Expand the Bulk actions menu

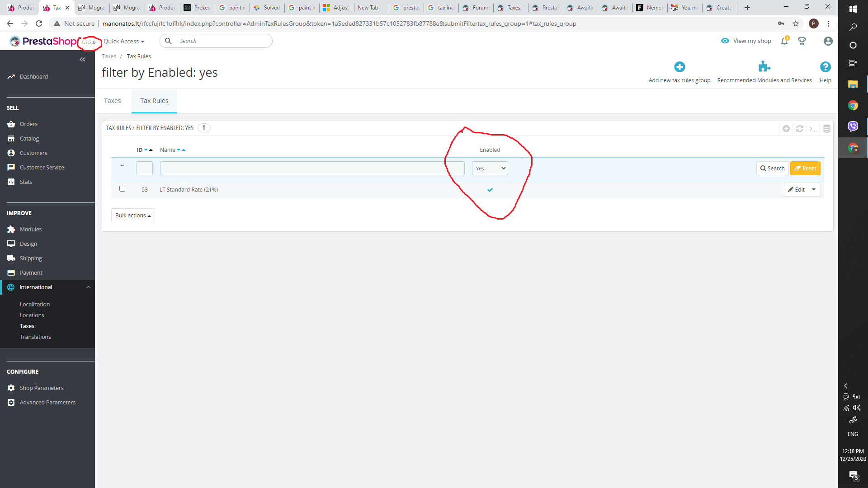pos(133,216)
